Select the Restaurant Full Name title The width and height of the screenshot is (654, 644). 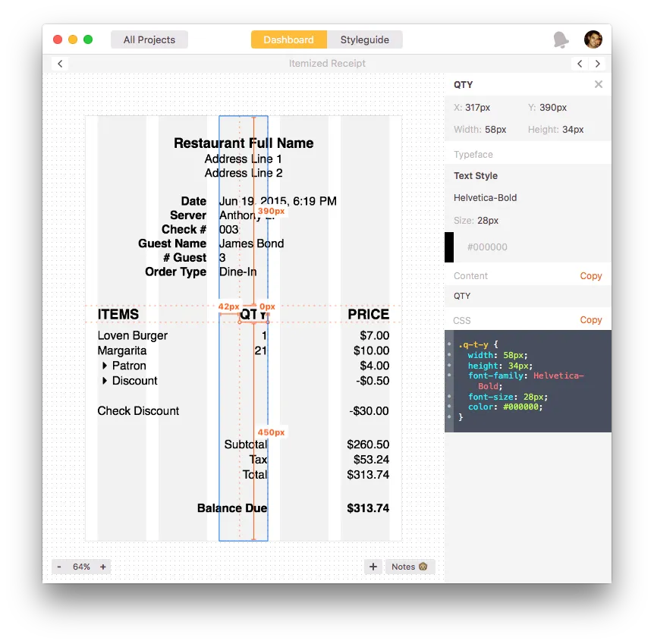[x=244, y=143]
